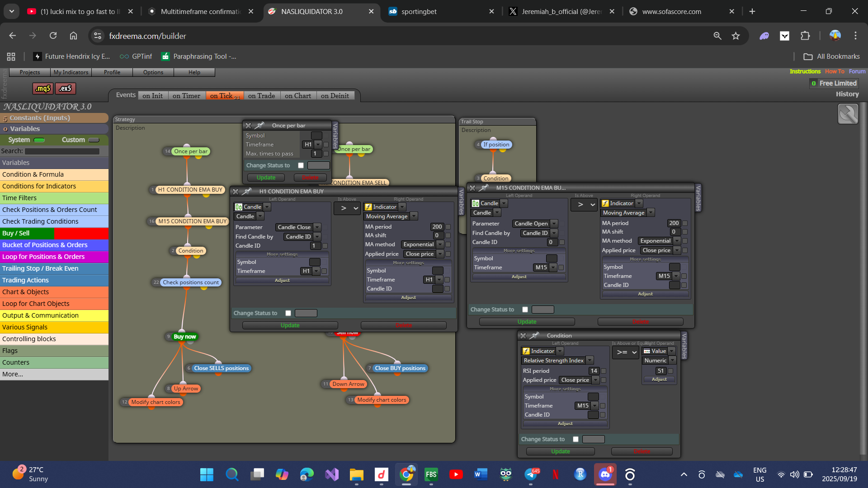Open File Explorer from the taskbar
Viewport: 868px width, 488px height.
pos(356,474)
